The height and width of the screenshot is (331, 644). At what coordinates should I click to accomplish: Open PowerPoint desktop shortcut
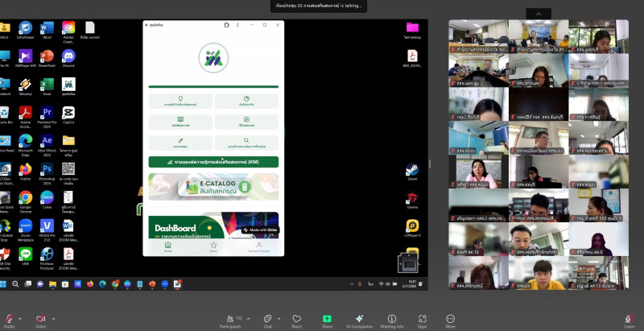(x=47, y=58)
